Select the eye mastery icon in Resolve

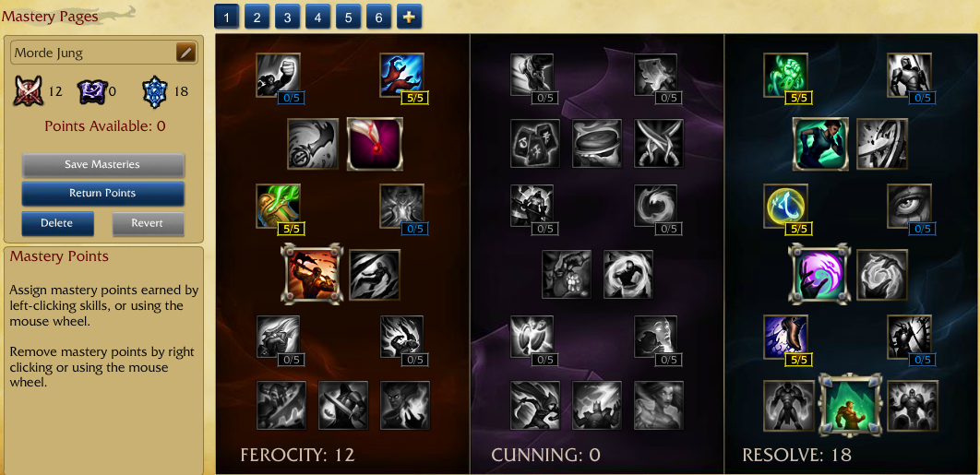[x=909, y=205]
